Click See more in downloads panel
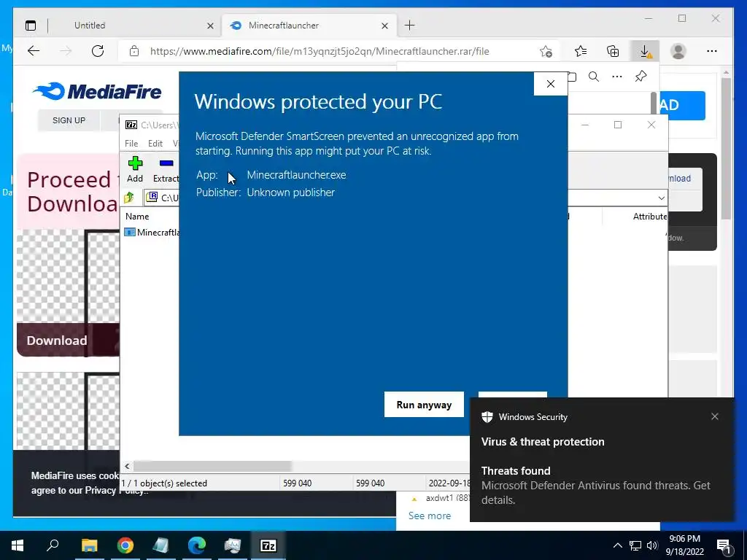Image resolution: width=747 pixels, height=560 pixels. pos(429,516)
